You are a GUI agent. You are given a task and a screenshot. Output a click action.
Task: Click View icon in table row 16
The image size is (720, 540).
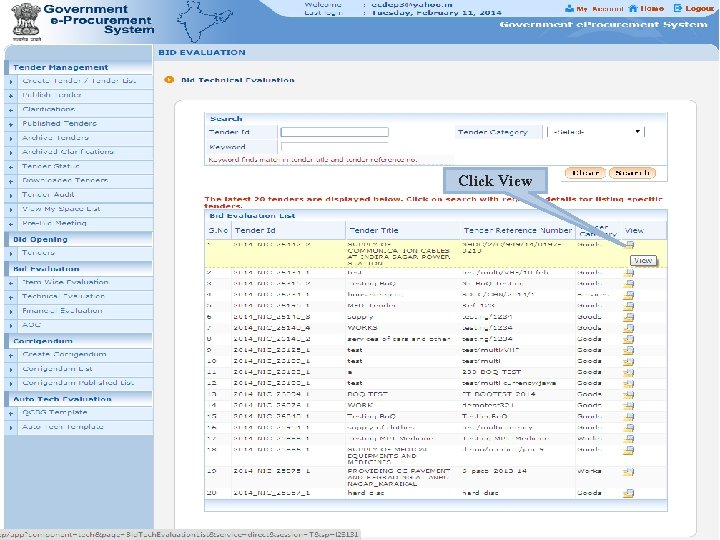629,428
